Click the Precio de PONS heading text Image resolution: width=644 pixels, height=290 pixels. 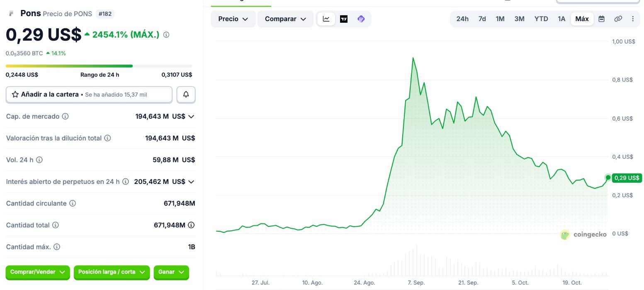pos(67,14)
